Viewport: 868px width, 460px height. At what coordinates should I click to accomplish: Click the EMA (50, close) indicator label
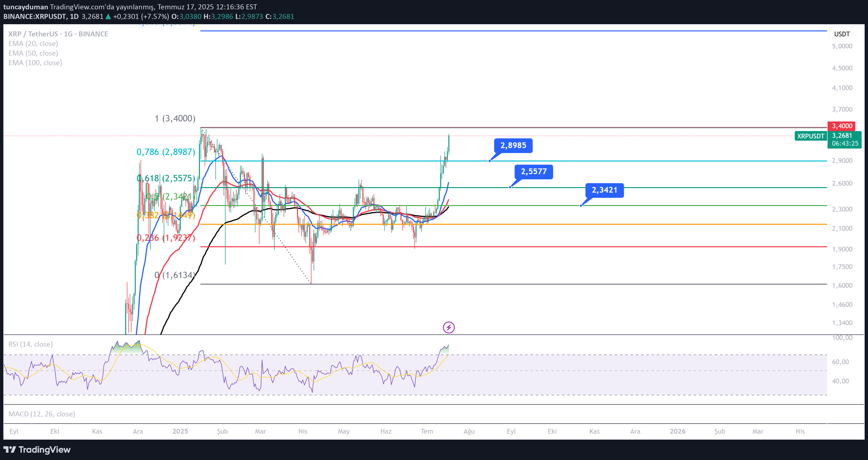tap(33, 53)
